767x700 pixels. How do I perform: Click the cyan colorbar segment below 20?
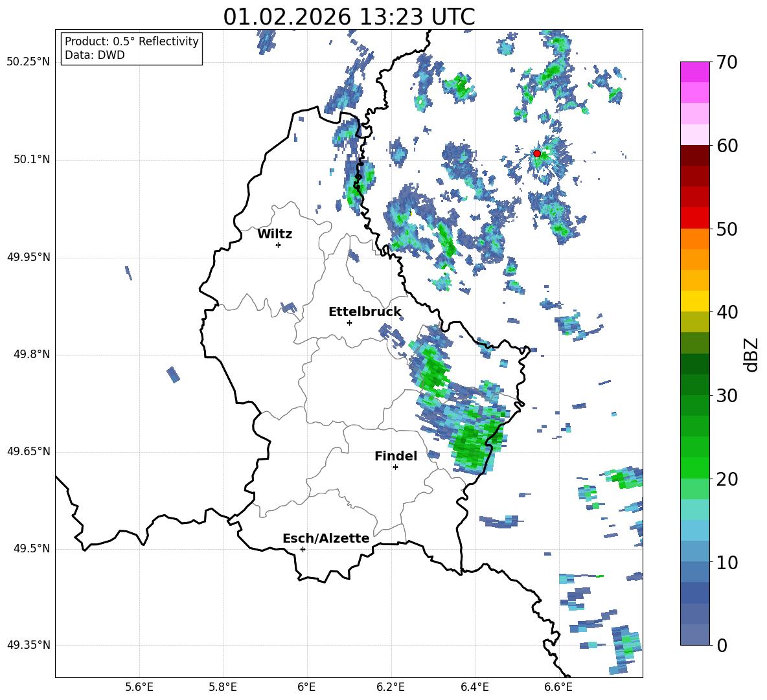(694, 510)
